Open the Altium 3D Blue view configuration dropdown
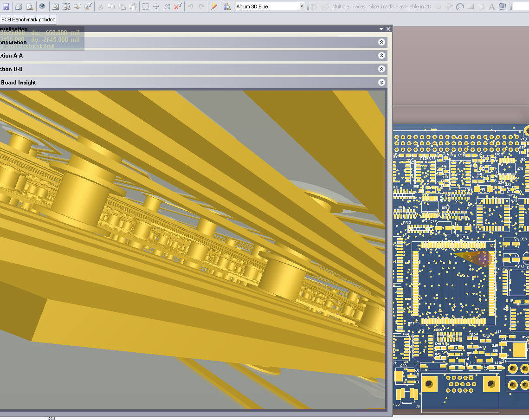 pos(302,6)
